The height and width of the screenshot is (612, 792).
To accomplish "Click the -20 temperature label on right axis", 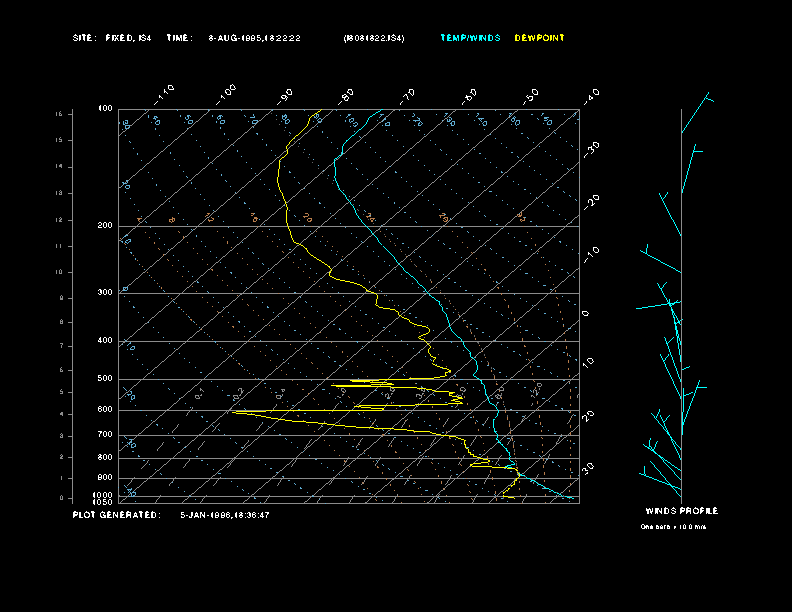I will [591, 202].
